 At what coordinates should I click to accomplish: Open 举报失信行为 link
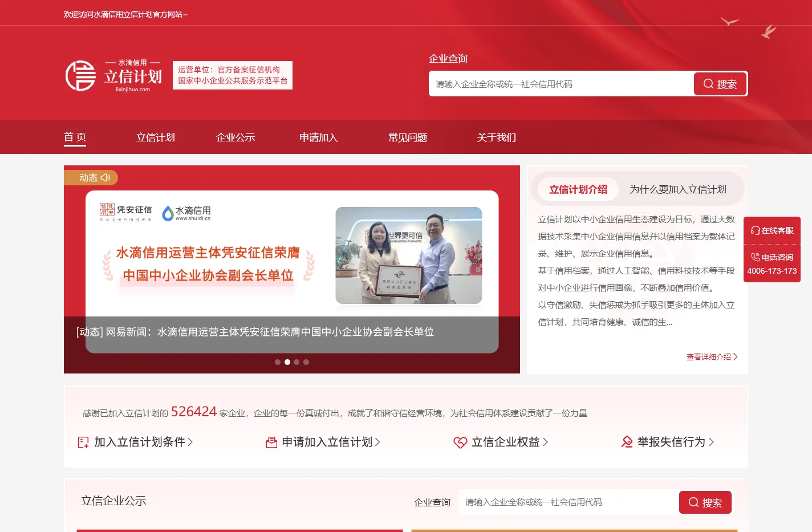coord(672,442)
